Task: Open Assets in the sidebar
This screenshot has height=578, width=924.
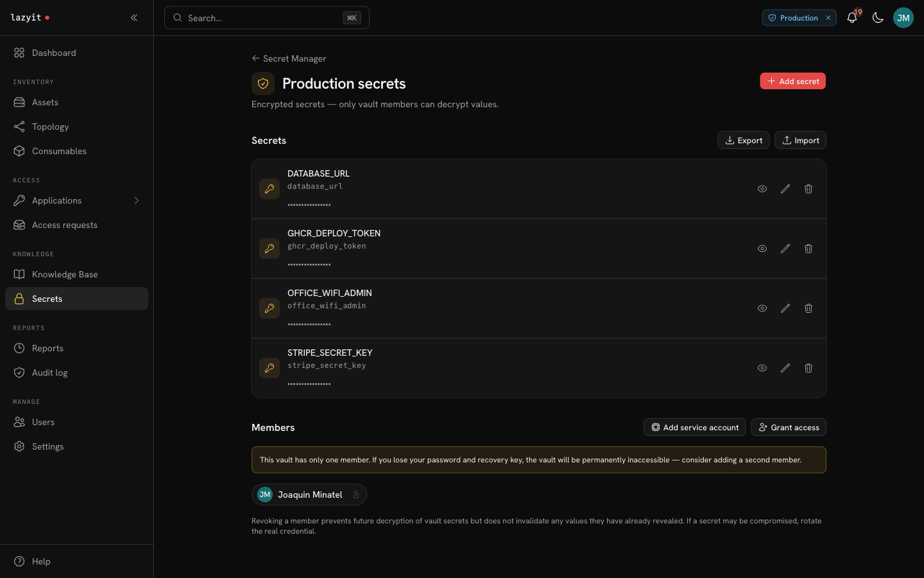Action: click(76, 102)
